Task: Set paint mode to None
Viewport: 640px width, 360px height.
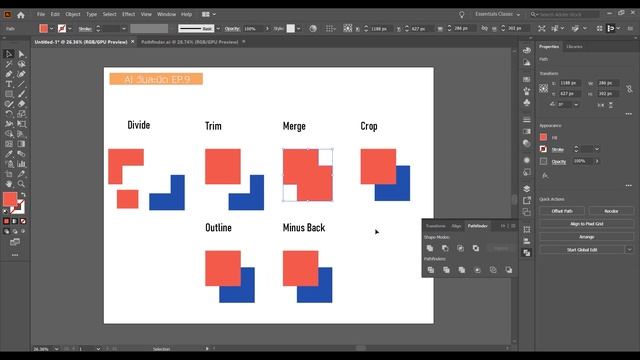Action: pyautogui.click(x=23, y=221)
